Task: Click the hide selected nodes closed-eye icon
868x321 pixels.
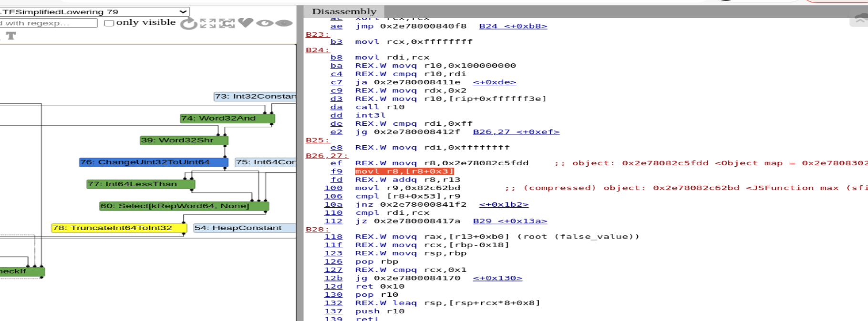Action: click(x=284, y=23)
